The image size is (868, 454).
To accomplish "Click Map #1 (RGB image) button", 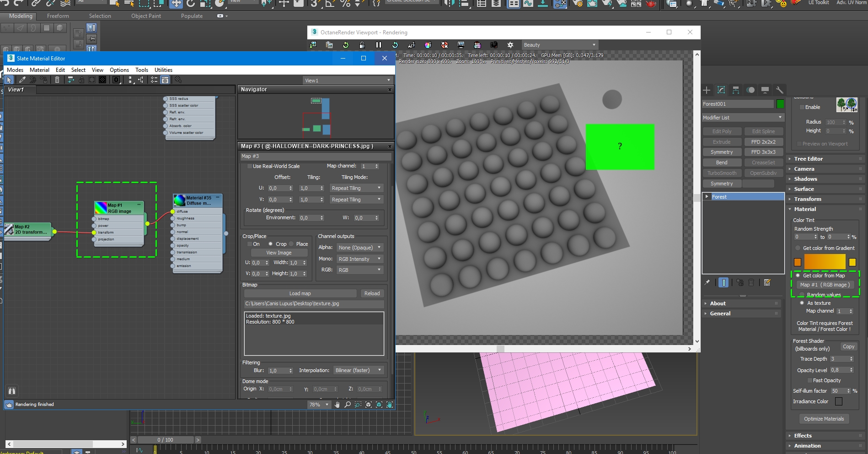I will 825,285.
